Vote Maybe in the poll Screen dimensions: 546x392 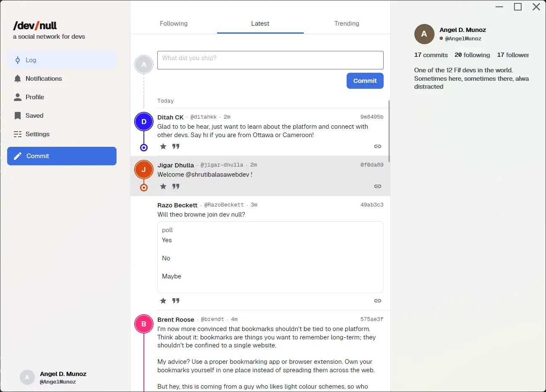172,276
